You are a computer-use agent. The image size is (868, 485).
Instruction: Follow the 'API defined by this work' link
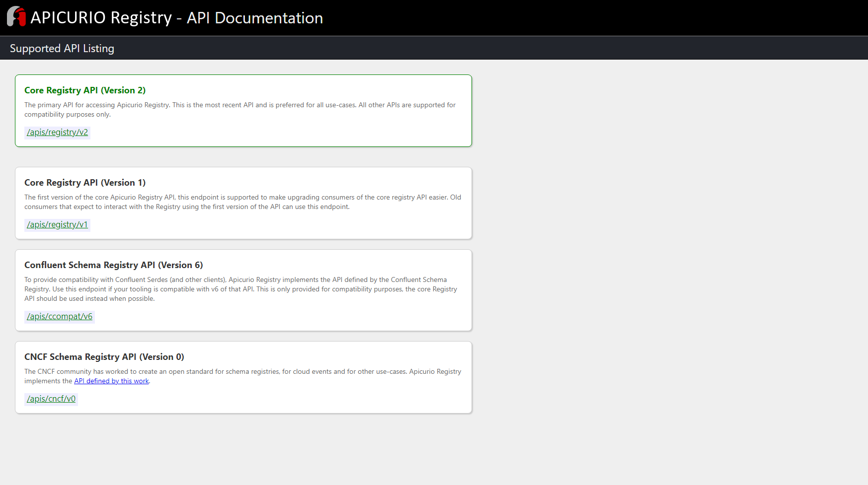pyautogui.click(x=111, y=381)
